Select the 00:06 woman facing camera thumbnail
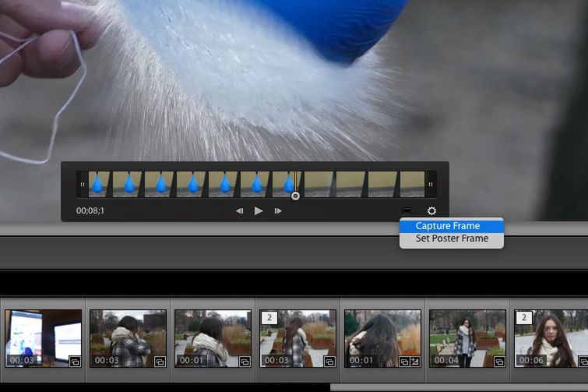This screenshot has width=588, height=392. (x=551, y=338)
